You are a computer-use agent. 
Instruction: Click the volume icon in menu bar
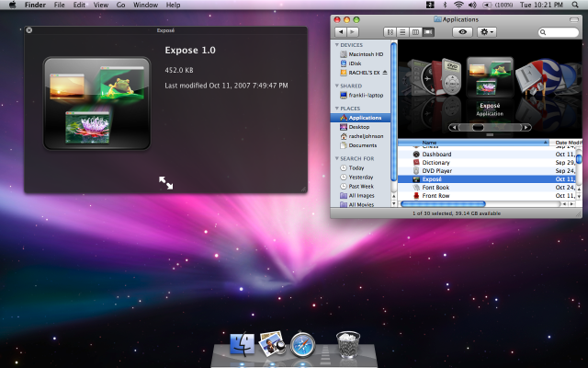472,5
